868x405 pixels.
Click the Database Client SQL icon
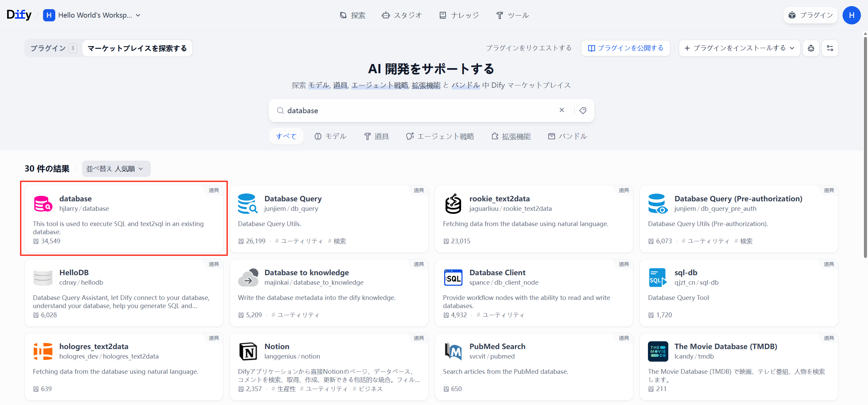pyautogui.click(x=453, y=277)
